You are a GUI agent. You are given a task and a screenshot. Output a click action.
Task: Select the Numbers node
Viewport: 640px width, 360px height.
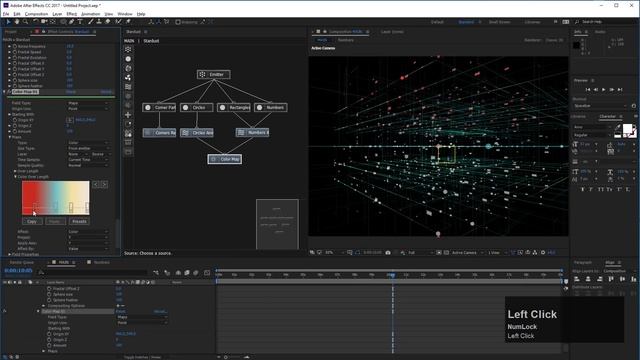tap(271, 107)
